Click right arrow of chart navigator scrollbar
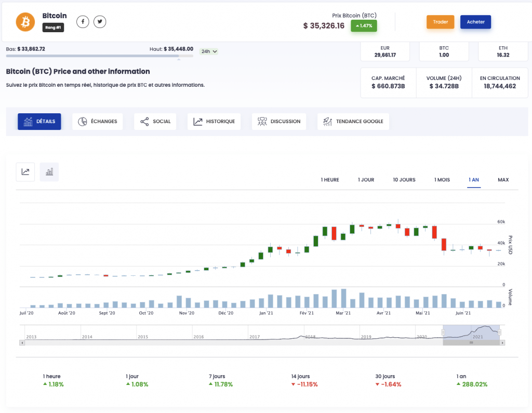The image size is (532, 413). pyautogui.click(x=502, y=343)
